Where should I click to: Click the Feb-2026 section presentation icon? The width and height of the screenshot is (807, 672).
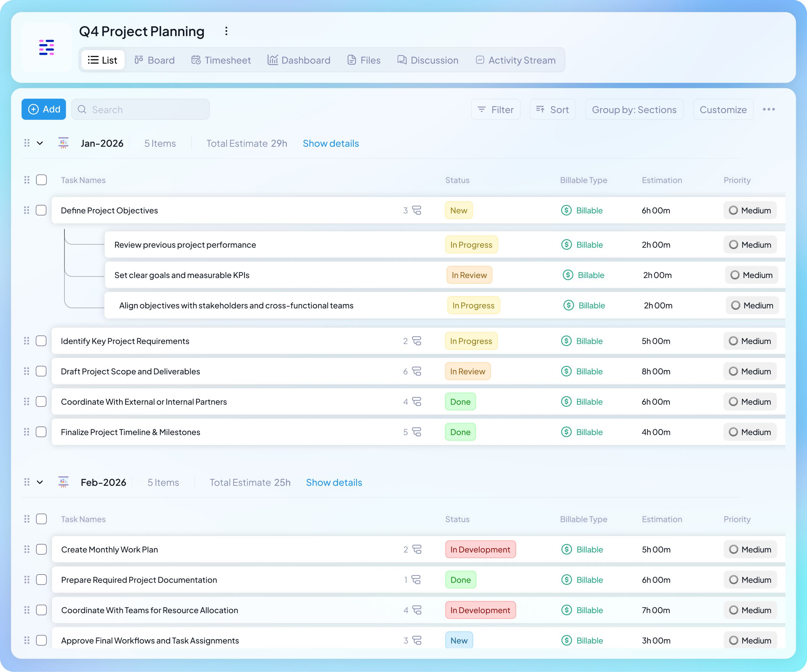click(x=64, y=482)
